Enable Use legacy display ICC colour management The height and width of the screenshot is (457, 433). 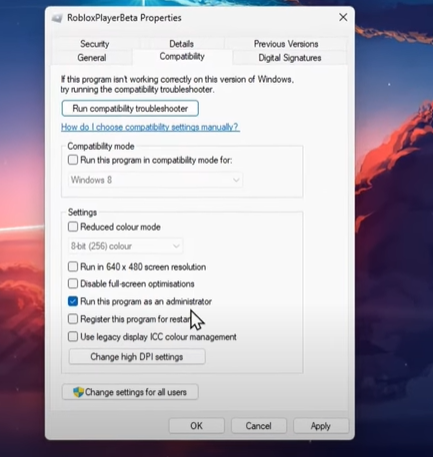click(x=73, y=337)
